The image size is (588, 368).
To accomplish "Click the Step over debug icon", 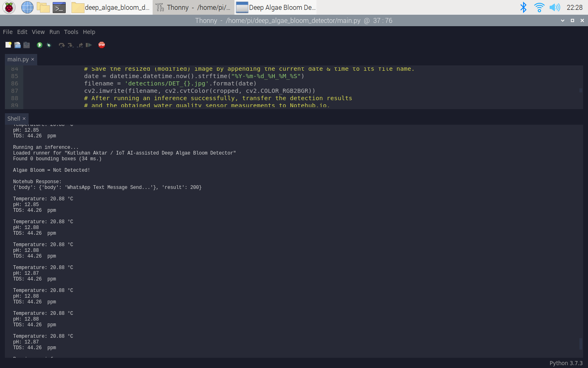I will pyautogui.click(x=62, y=45).
